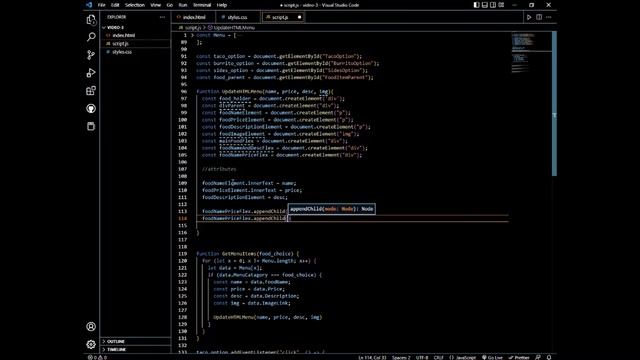Screen dimensions: 640x360
Task: Open the Selection menu
Action: pyautogui.click(x=135, y=5)
